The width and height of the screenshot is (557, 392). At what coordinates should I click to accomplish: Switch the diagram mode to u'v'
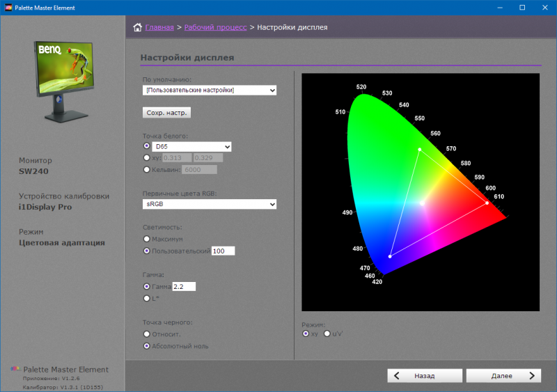327,334
